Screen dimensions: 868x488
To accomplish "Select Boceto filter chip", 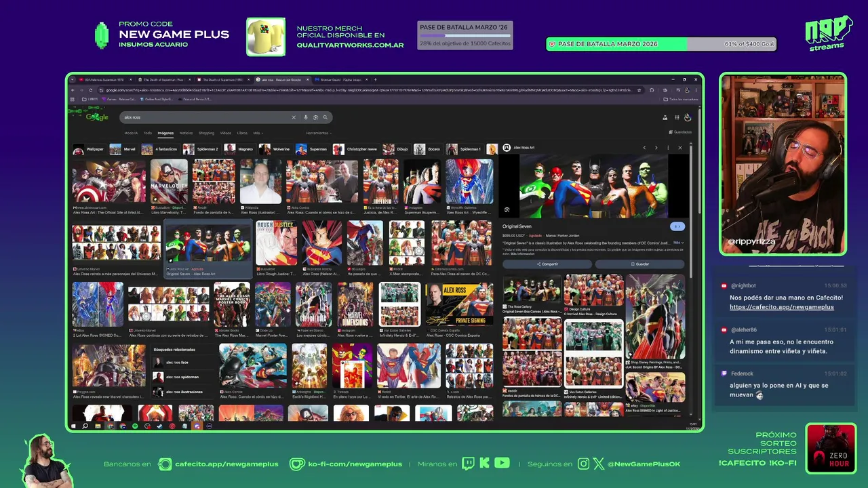I will coord(428,149).
